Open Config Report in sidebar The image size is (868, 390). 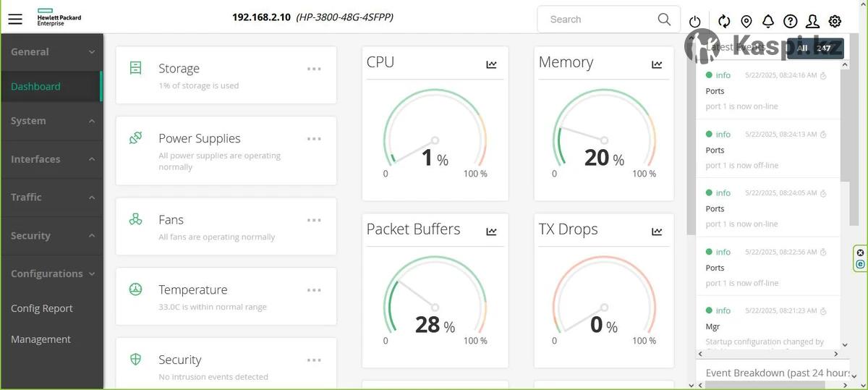click(x=42, y=308)
